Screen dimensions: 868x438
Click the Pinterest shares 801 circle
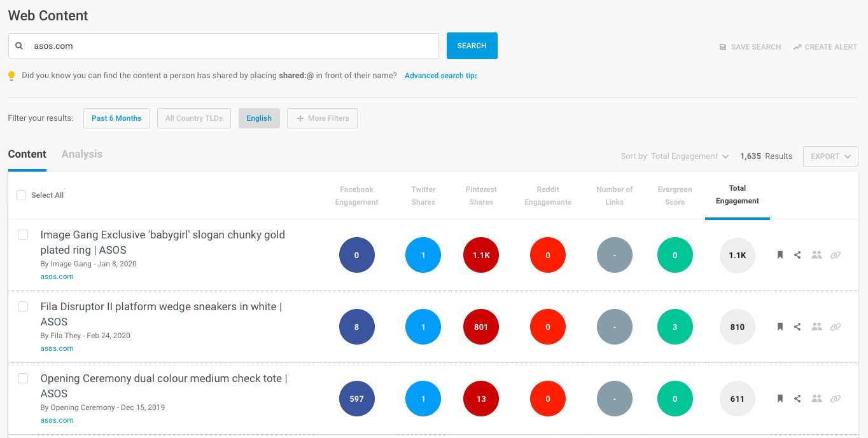point(481,327)
